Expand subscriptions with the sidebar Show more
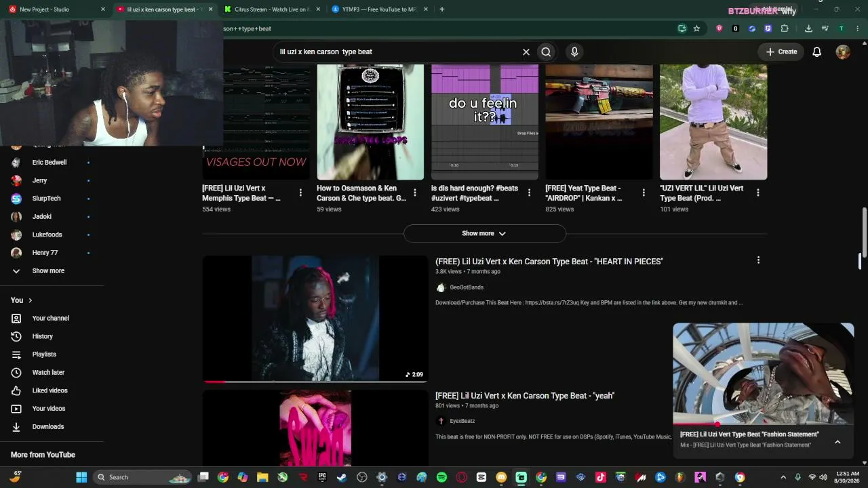The image size is (868, 488). [x=48, y=271]
